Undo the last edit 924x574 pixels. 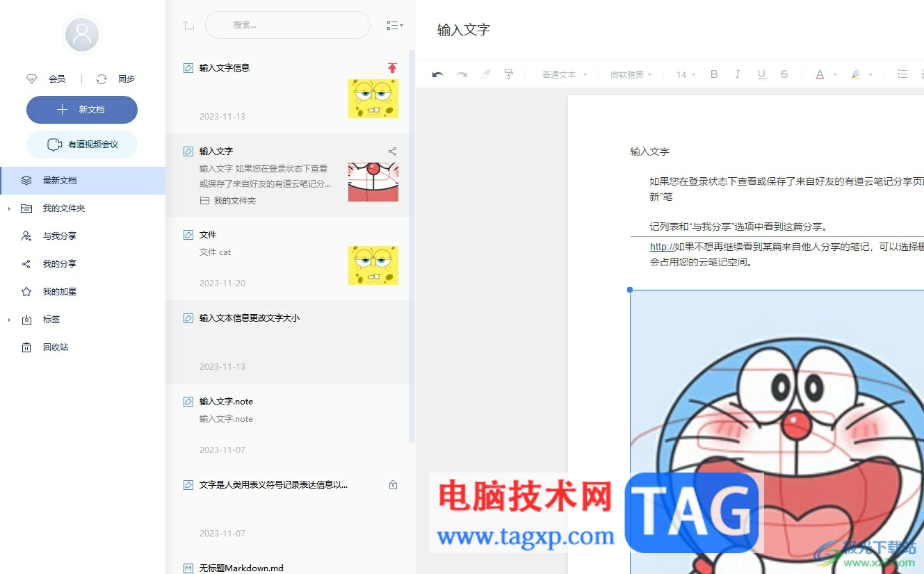[437, 74]
